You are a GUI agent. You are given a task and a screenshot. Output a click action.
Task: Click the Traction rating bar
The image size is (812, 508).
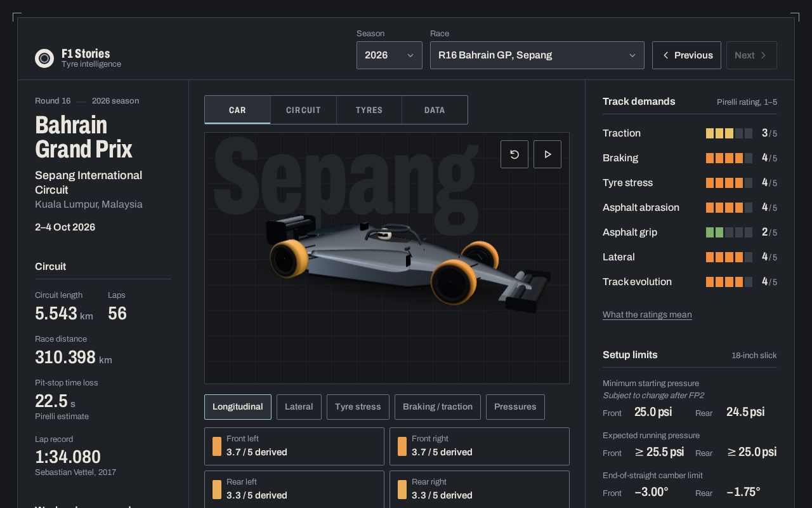[729, 133]
